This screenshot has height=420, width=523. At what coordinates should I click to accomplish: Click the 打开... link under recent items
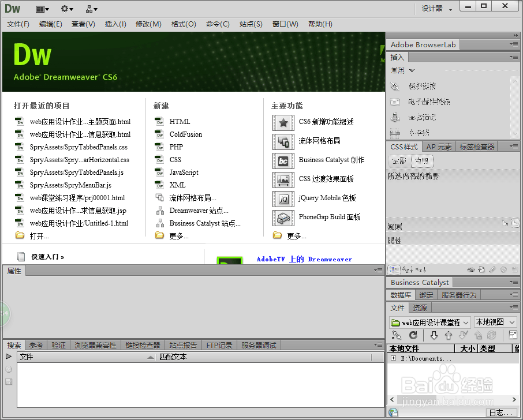click(x=39, y=236)
